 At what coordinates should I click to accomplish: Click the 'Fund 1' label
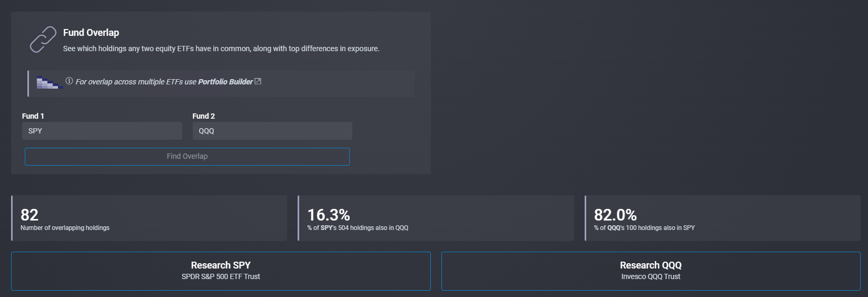pyautogui.click(x=33, y=116)
